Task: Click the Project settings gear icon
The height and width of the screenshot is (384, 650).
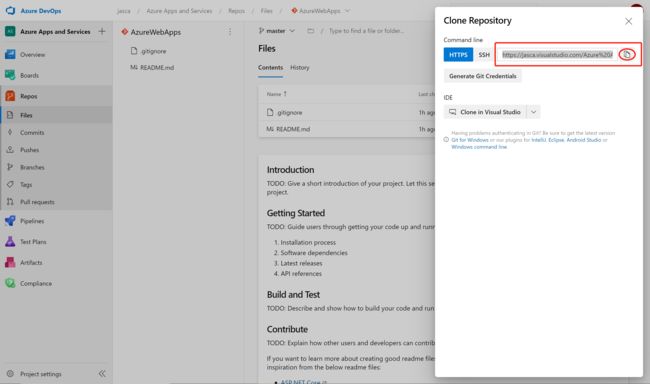Action: click(x=10, y=374)
